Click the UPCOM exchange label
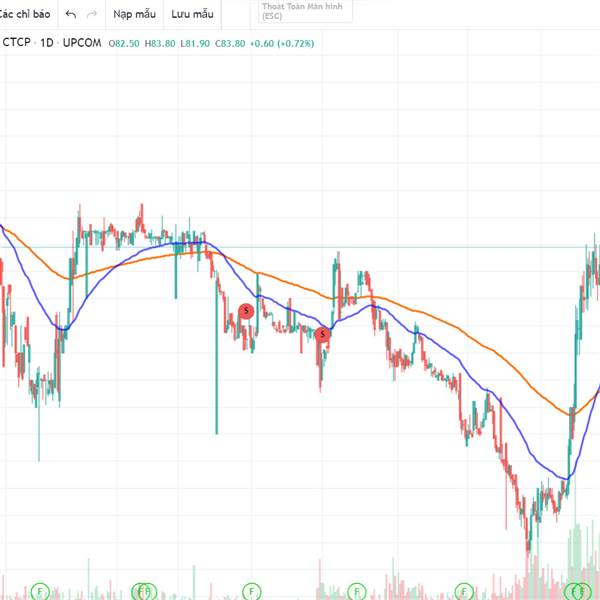 pos(82,42)
